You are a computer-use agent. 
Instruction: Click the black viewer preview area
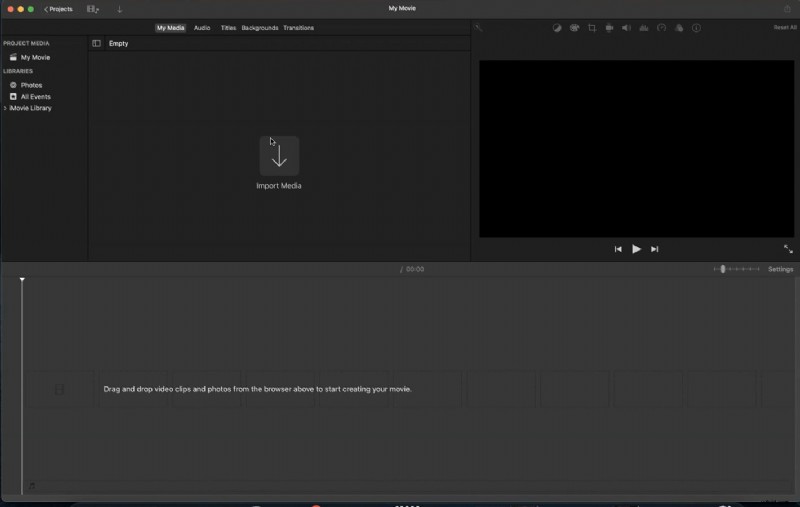[636, 148]
